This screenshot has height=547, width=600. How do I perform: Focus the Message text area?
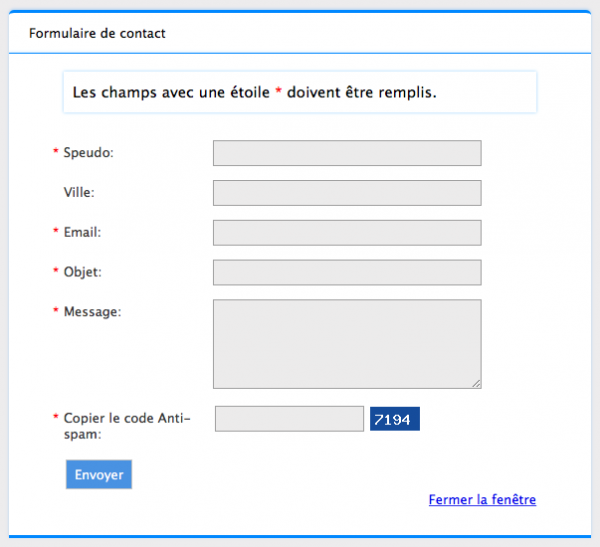tap(347, 343)
